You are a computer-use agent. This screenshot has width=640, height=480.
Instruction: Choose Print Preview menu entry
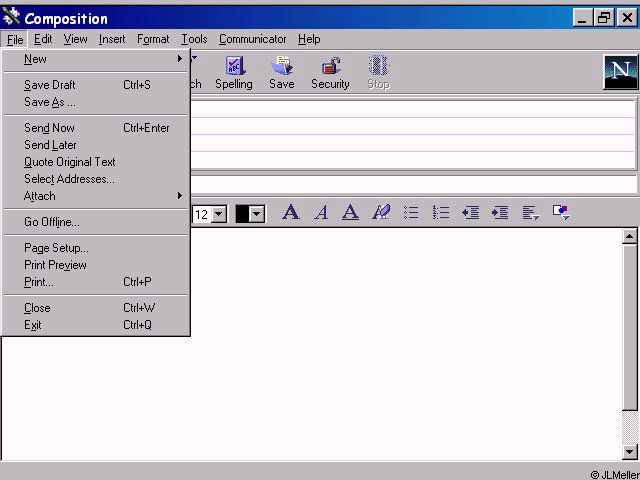pyautogui.click(x=96, y=265)
